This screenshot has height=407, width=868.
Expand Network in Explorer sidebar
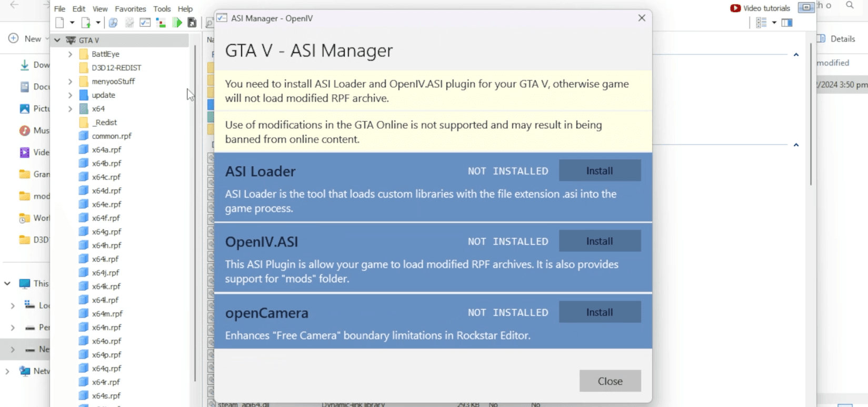7,371
